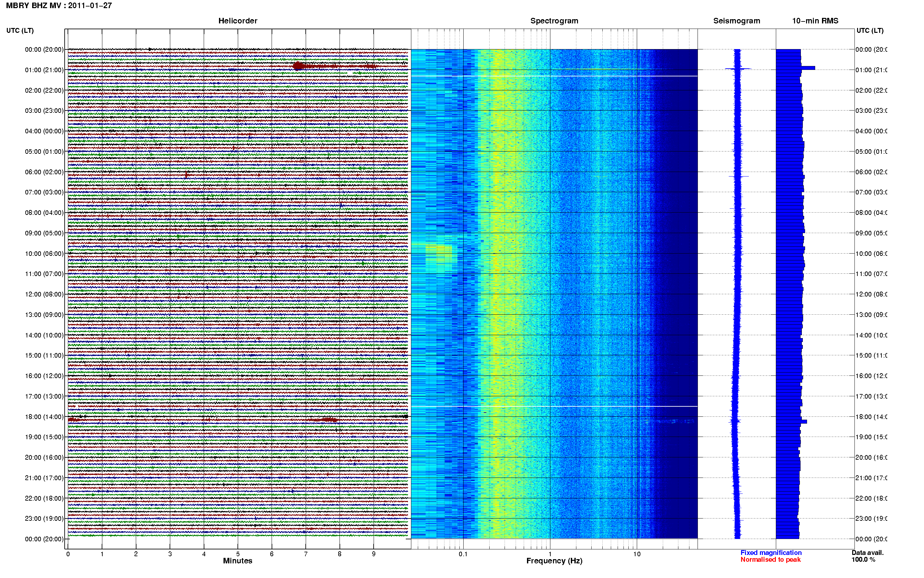Click the left '05:00 (01:00)' time label

click(44, 151)
